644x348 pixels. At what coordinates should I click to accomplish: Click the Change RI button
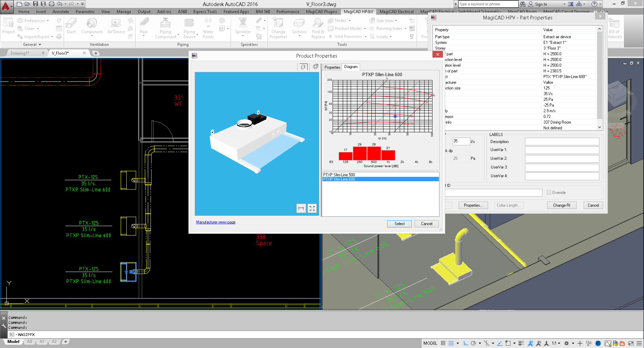[562, 205]
